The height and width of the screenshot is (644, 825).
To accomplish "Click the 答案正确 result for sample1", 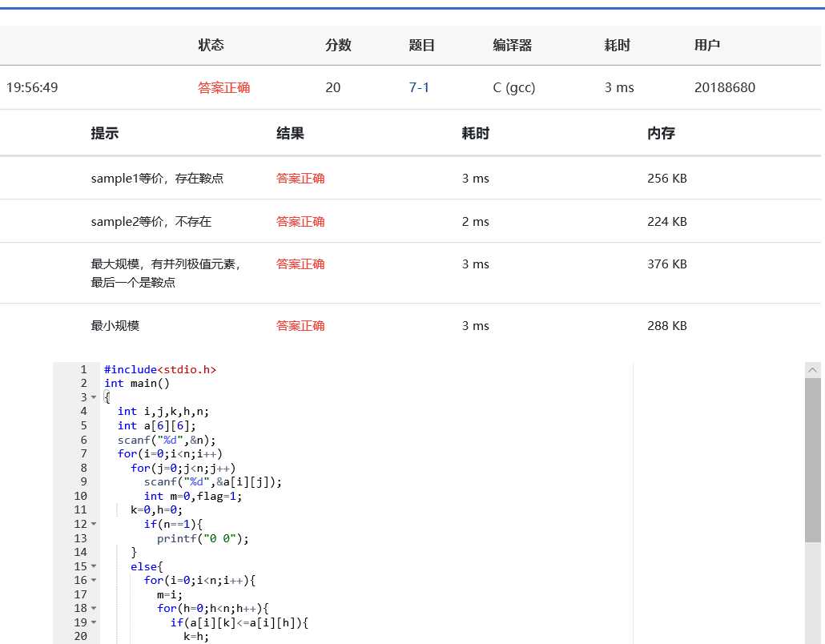I will 300,179.
